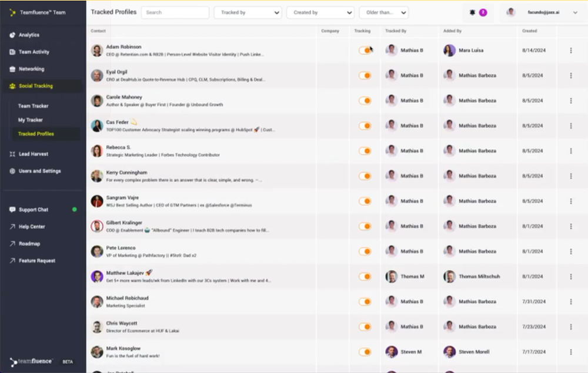Select Tracked Profiles submenu item
The width and height of the screenshot is (588, 373).
(x=36, y=134)
